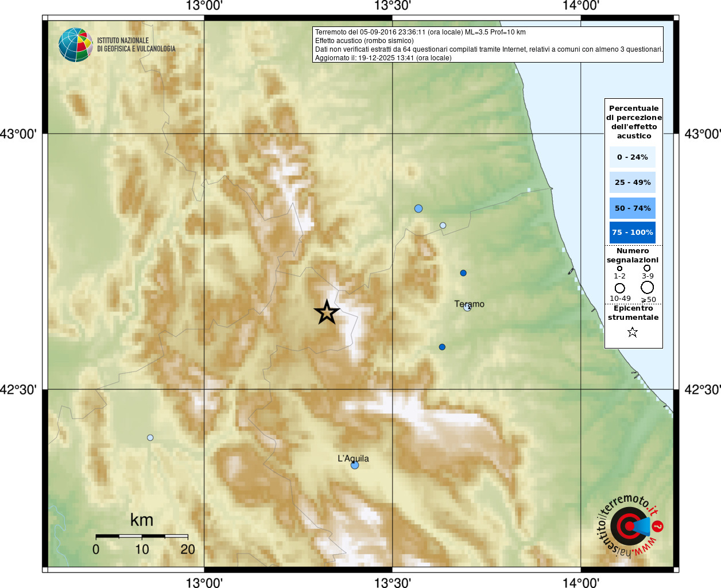
Task: Click the bottom 13°30' longitude label
Action: point(393,582)
